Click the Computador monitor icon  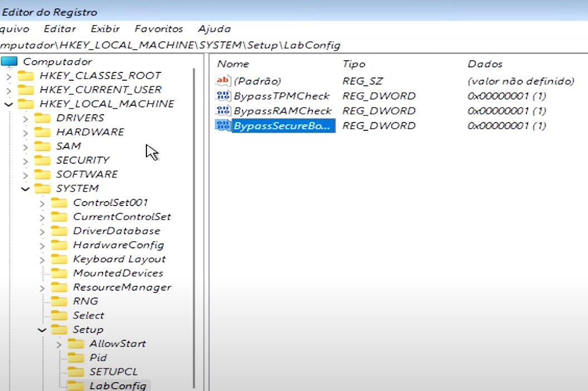(x=9, y=61)
